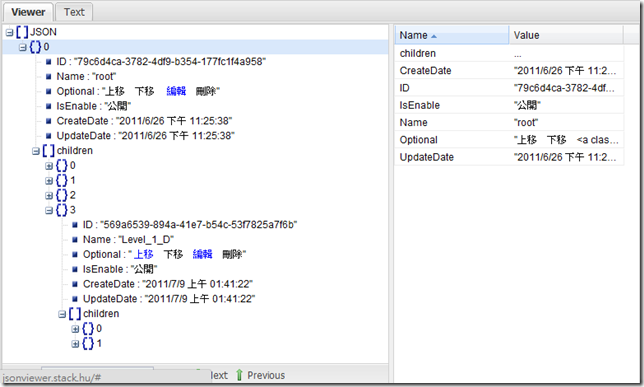Click the bullet icon beside Name : "root"

pos(48,77)
